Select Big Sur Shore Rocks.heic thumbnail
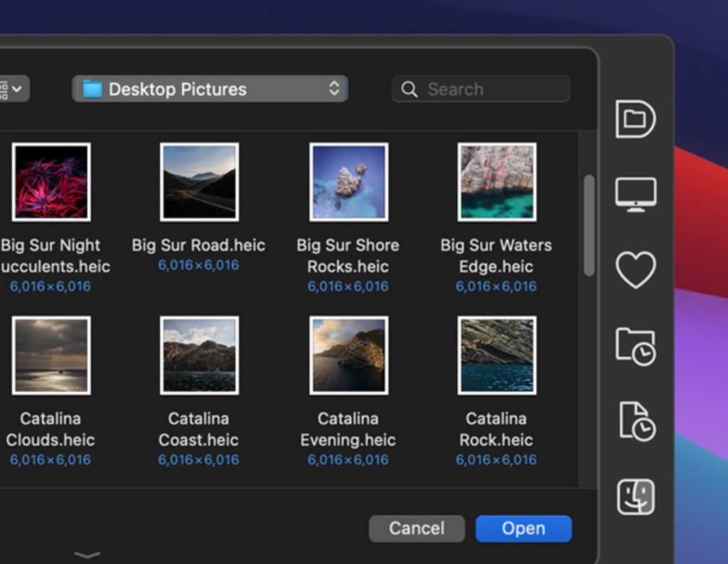This screenshot has width=728, height=564. click(x=348, y=182)
